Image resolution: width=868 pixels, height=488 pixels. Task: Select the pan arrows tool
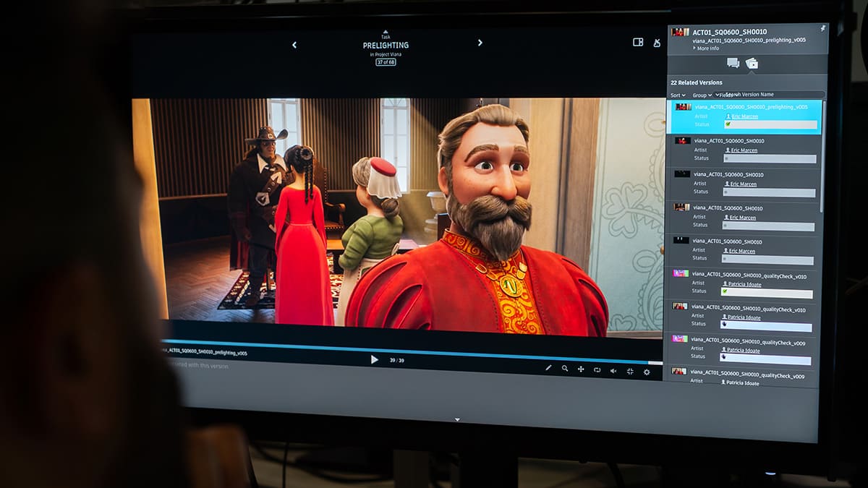(581, 369)
